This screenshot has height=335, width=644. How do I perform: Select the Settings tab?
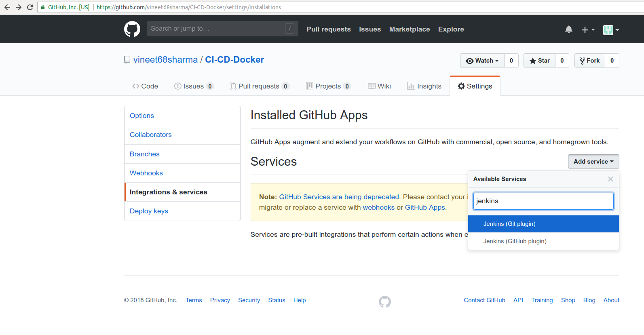pos(475,86)
